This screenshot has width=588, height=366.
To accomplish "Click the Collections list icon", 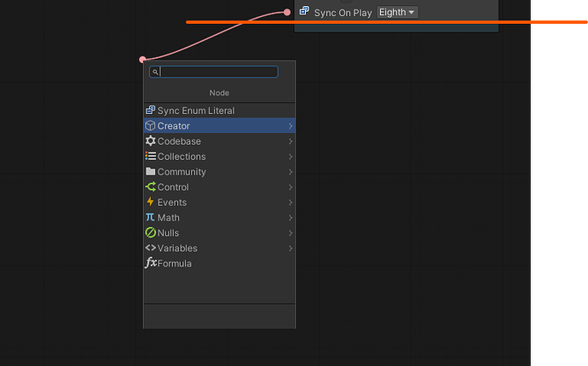I will (x=151, y=157).
